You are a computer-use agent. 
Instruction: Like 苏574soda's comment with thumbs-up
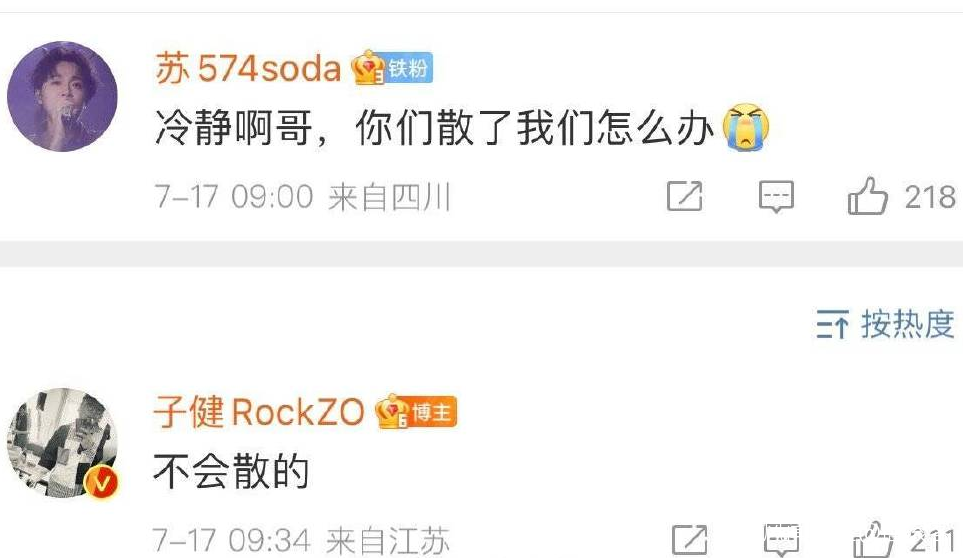[867, 196]
